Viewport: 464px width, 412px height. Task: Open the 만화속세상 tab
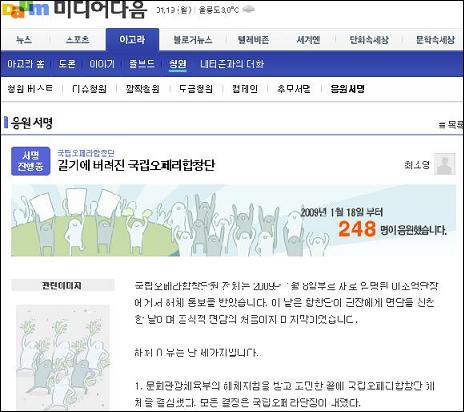coord(369,40)
